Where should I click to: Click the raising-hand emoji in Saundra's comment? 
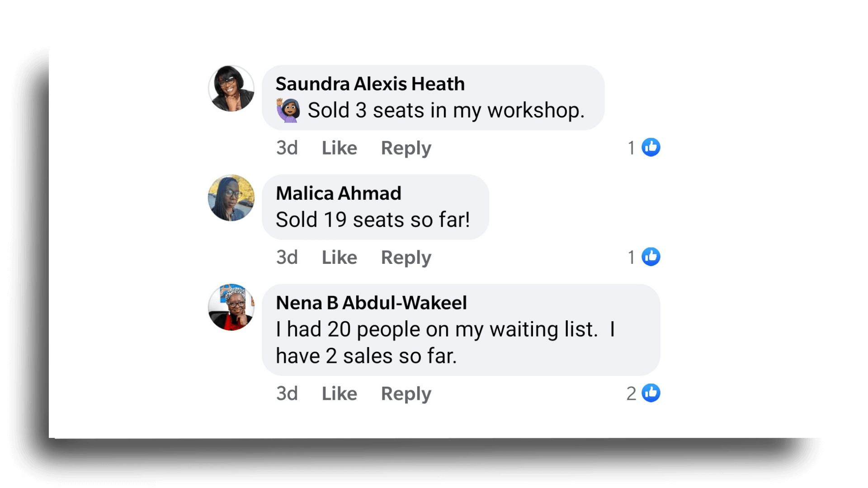(288, 110)
